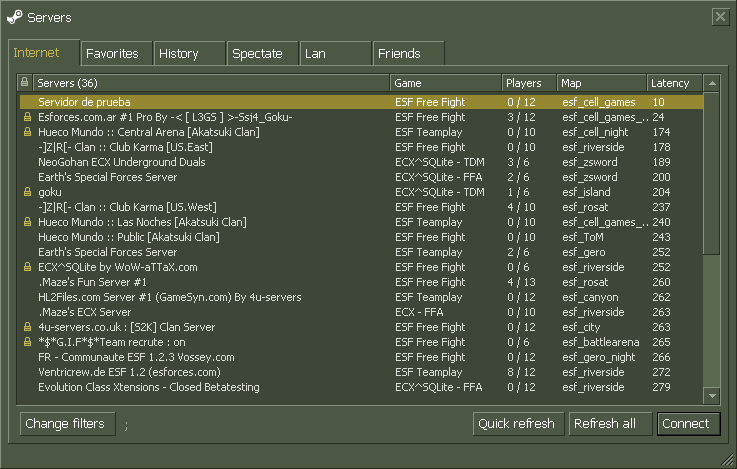Sort by the Players column header

(x=529, y=83)
